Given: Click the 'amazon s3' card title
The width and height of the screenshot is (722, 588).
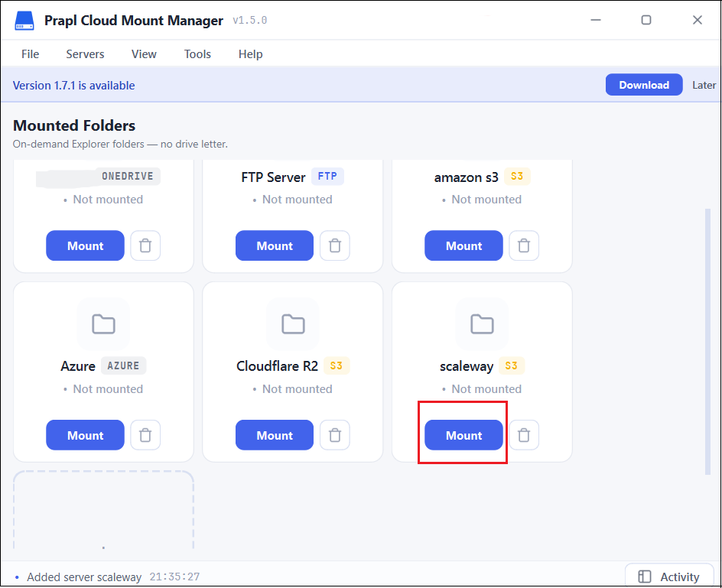Looking at the screenshot, I should [466, 177].
